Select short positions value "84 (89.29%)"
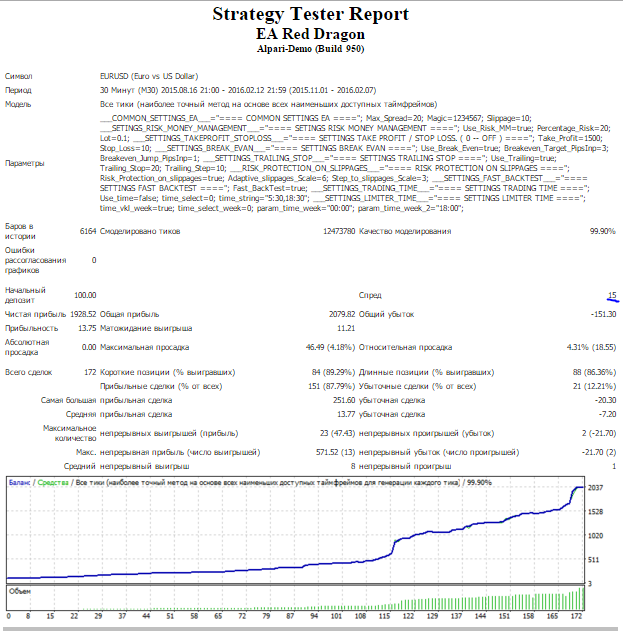623x631 pixels. click(x=333, y=373)
